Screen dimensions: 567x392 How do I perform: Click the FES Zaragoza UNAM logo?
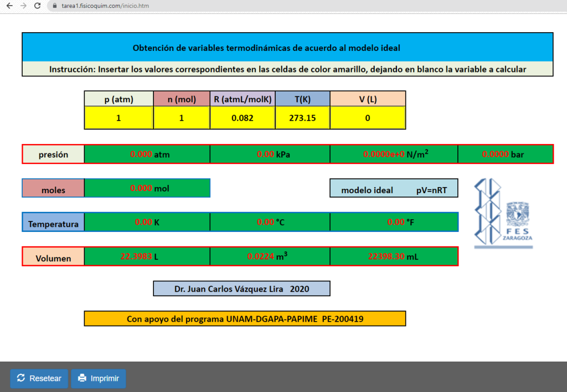pos(503,213)
